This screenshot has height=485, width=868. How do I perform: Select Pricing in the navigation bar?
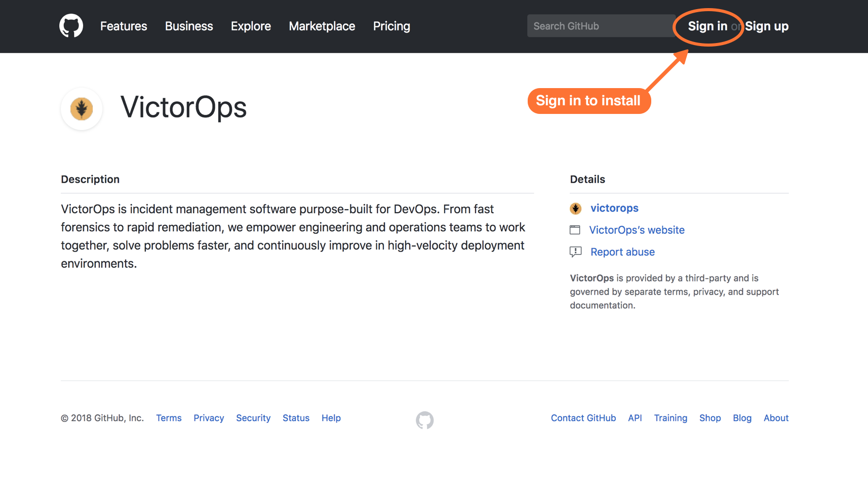click(x=391, y=26)
